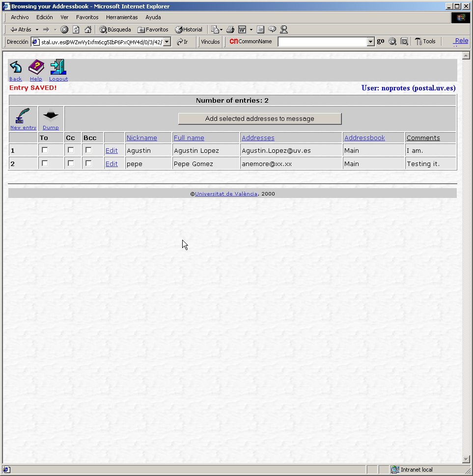Open the Herramientas menu

click(x=122, y=17)
